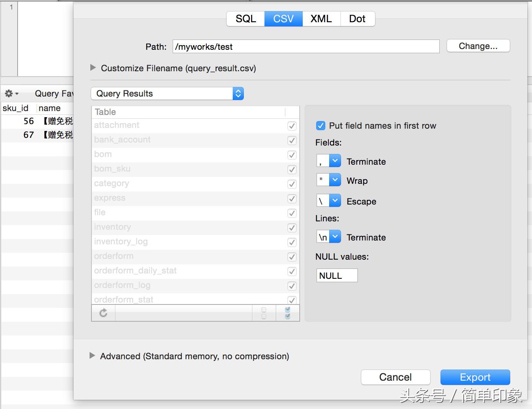Select the Dot export tab

(357, 19)
